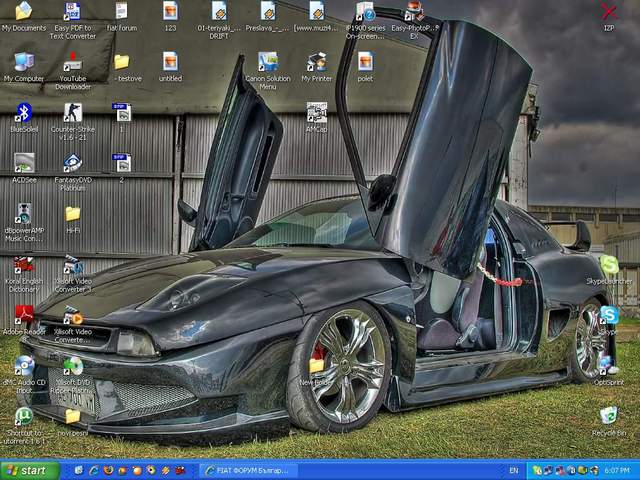This screenshot has width=640, height=480.
Task: Open the My Documents folder
Action: 23,12
